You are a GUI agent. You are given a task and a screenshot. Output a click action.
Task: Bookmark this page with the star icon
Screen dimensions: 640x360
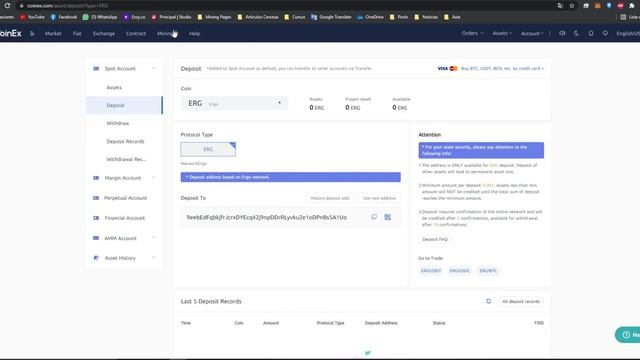[572, 6]
